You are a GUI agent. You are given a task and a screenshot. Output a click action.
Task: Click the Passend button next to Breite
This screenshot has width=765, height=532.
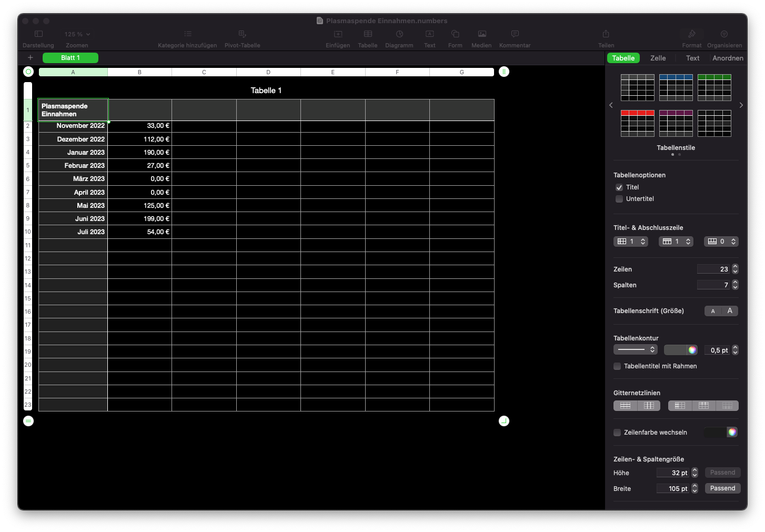click(722, 488)
